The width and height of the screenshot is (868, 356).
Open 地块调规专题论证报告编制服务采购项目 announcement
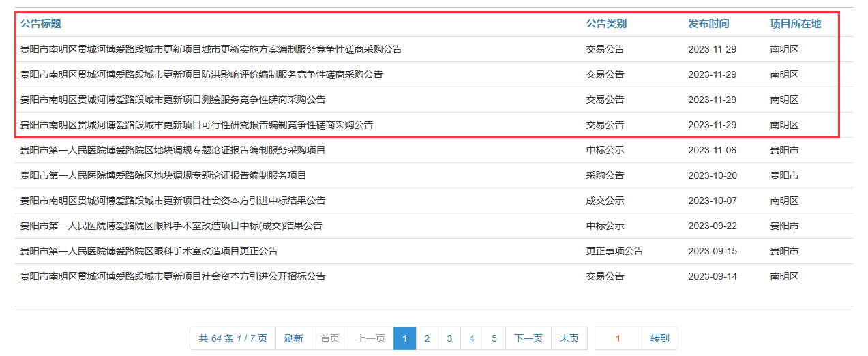pos(173,150)
